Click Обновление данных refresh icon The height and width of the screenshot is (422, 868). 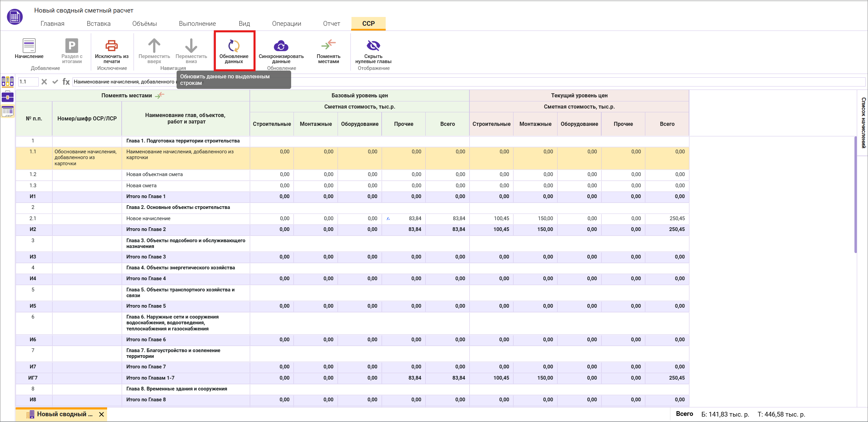pos(234,46)
